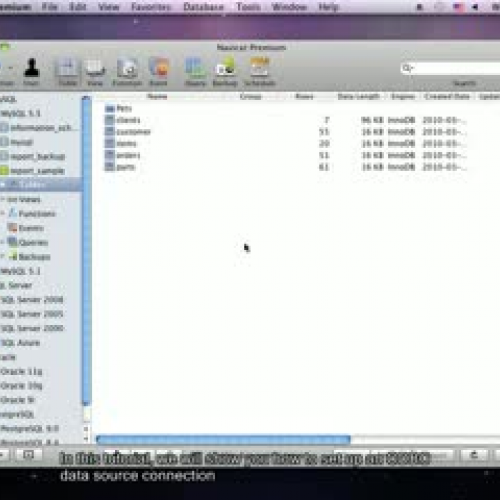Expand the Backups node arrow
This screenshot has height=500, width=500.
click(2, 257)
